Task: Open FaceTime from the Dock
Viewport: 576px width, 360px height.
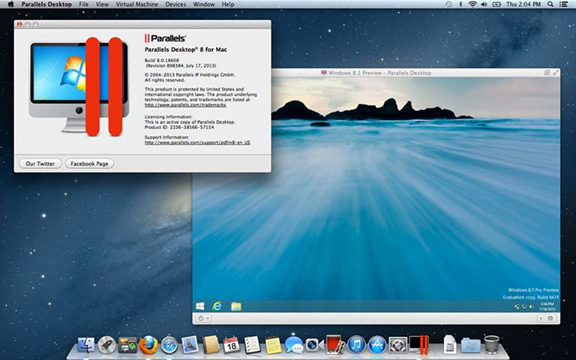Action: pyautogui.click(x=314, y=345)
